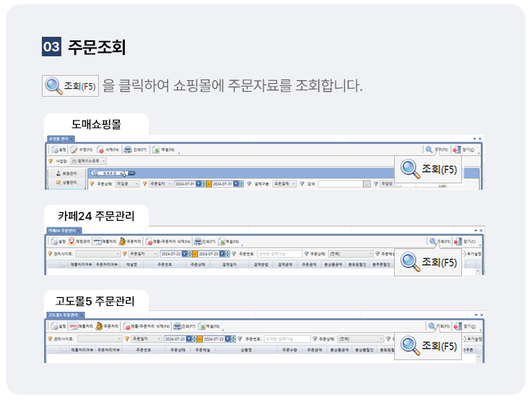
Task: Click small 조회(F5) magnifier in 쇼핑몰 관리 toolbar
Action: (429, 149)
